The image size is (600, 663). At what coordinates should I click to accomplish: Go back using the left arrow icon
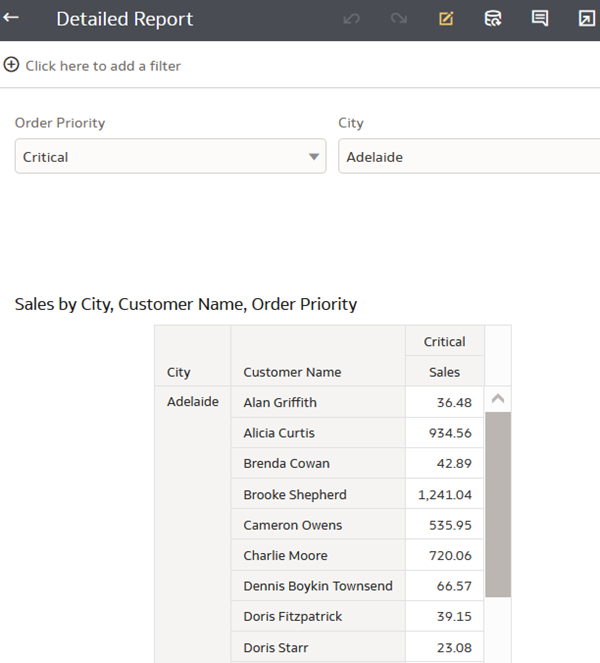pos(11,17)
